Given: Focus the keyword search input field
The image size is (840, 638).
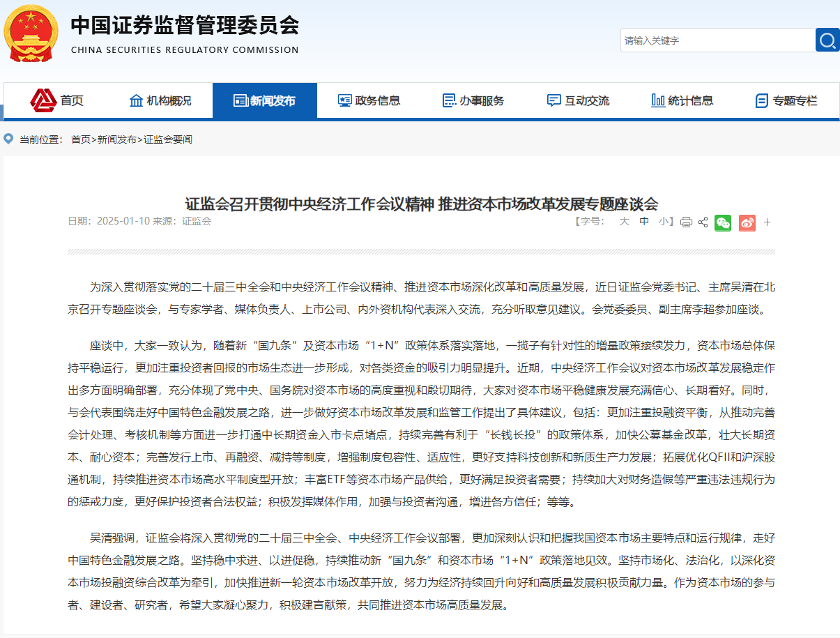Looking at the screenshot, I should coord(717,40).
